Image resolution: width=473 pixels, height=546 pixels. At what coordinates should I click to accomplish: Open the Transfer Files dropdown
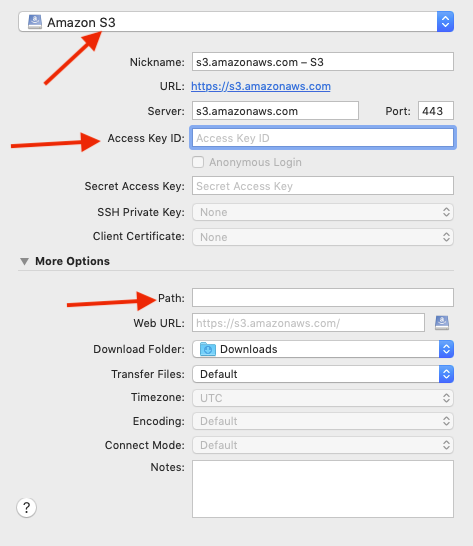[323, 374]
